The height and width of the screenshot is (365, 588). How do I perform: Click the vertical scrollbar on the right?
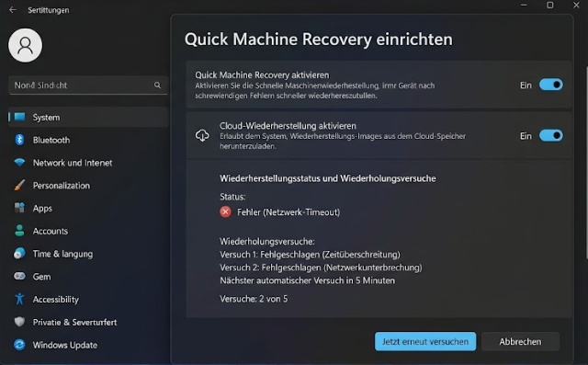(586, 163)
